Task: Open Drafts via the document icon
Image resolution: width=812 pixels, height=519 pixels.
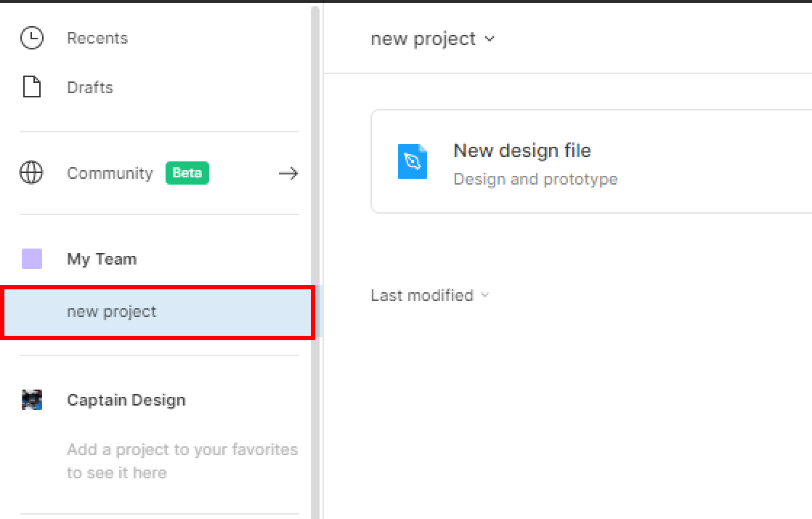Action: pyautogui.click(x=30, y=86)
